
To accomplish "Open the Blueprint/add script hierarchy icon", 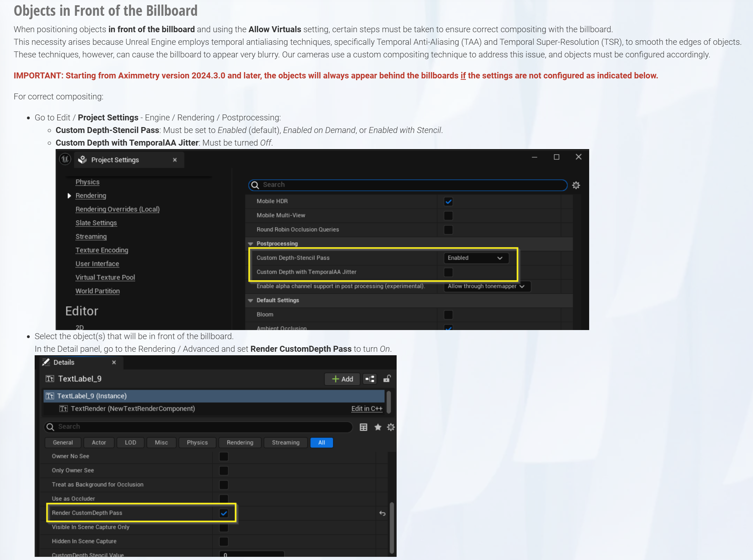I will click(370, 379).
